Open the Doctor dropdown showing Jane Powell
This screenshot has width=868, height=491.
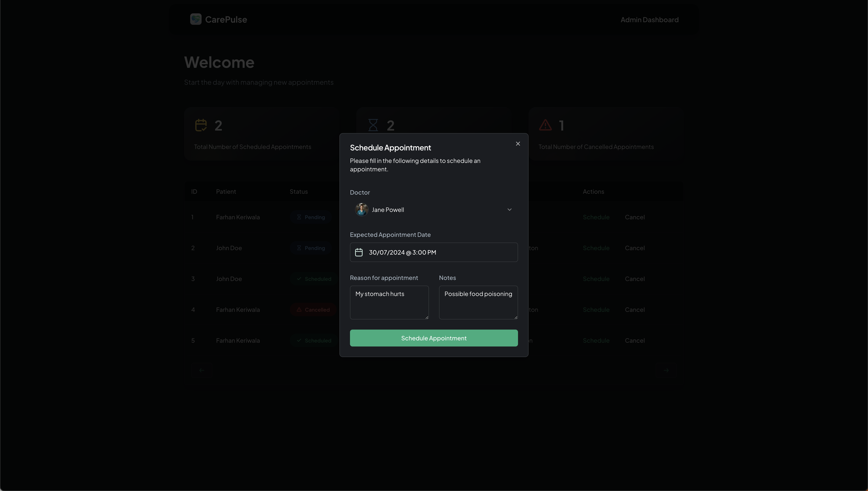pos(434,209)
